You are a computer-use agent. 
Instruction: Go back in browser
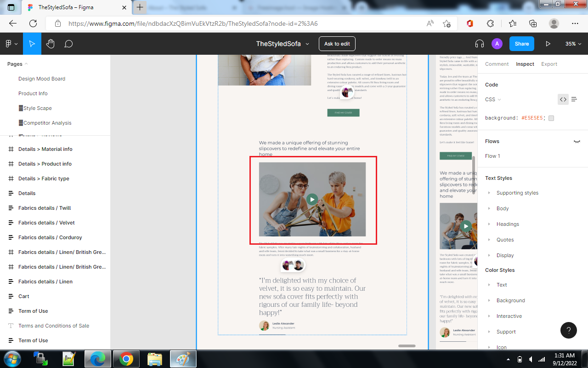pyautogui.click(x=13, y=23)
